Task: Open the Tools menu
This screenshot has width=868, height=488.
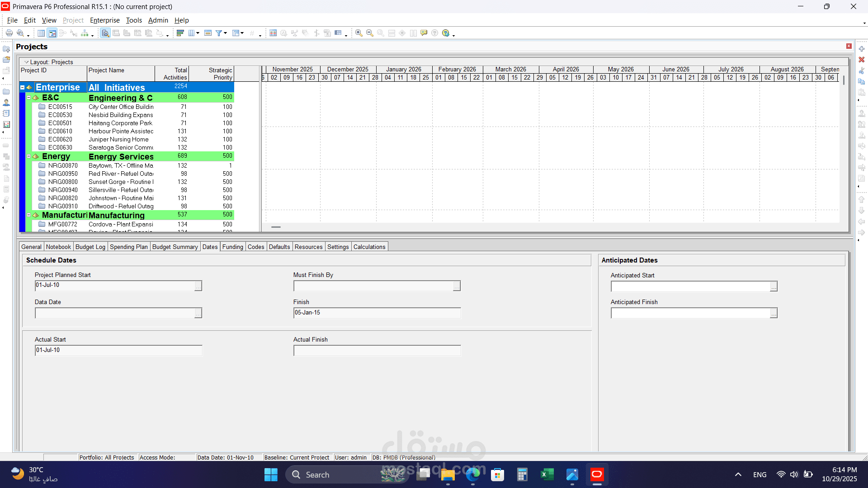Action: (x=134, y=20)
